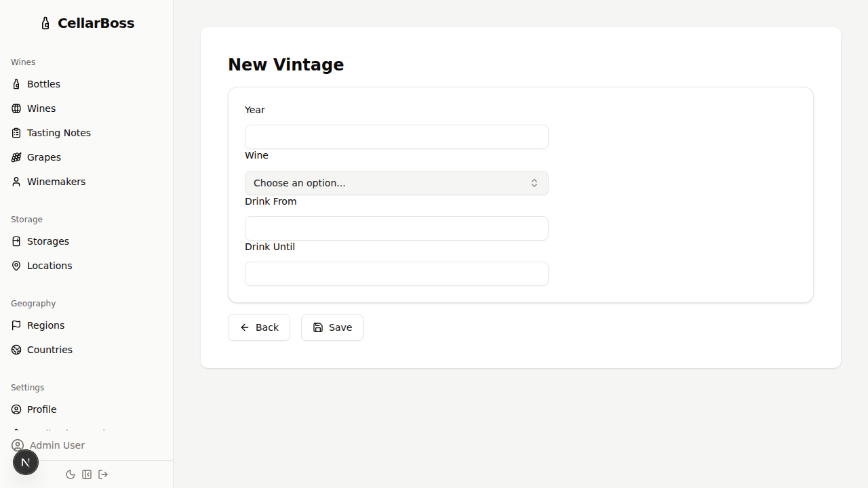Select the Grapes icon

16,157
